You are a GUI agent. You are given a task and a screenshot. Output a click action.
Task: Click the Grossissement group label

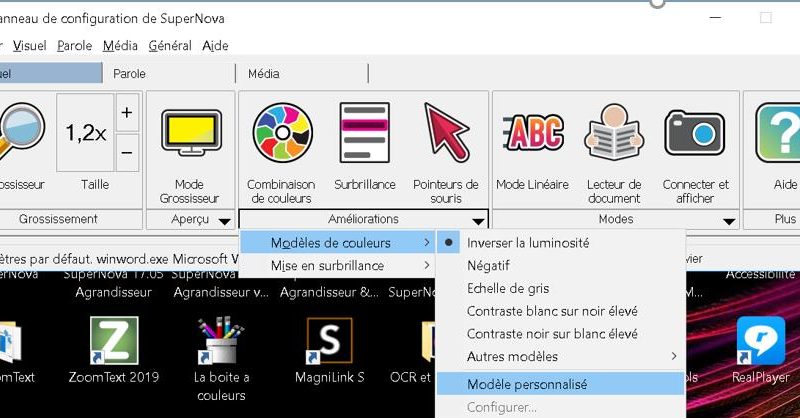[x=58, y=219]
